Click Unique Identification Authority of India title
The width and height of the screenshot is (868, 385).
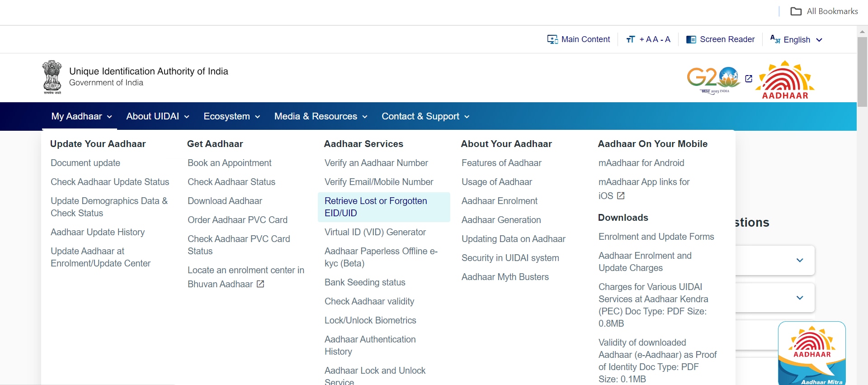[x=148, y=71]
